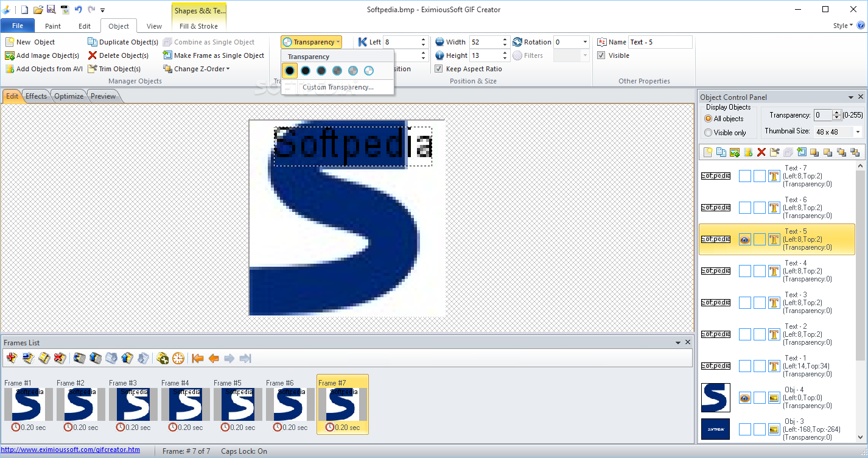Select the most transparent preset circle

pyautogui.click(x=369, y=71)
